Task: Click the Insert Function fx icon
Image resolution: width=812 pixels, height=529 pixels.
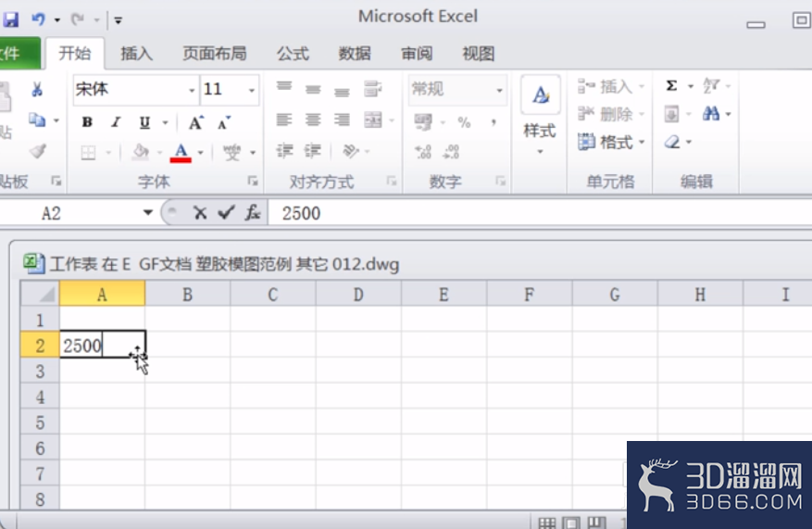Action: [253, 213]
